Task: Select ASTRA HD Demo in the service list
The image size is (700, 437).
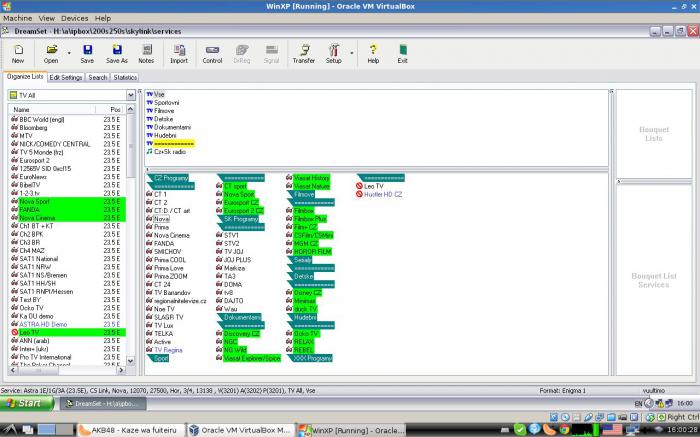Action: pyautogui.click(x=67, y=324)
